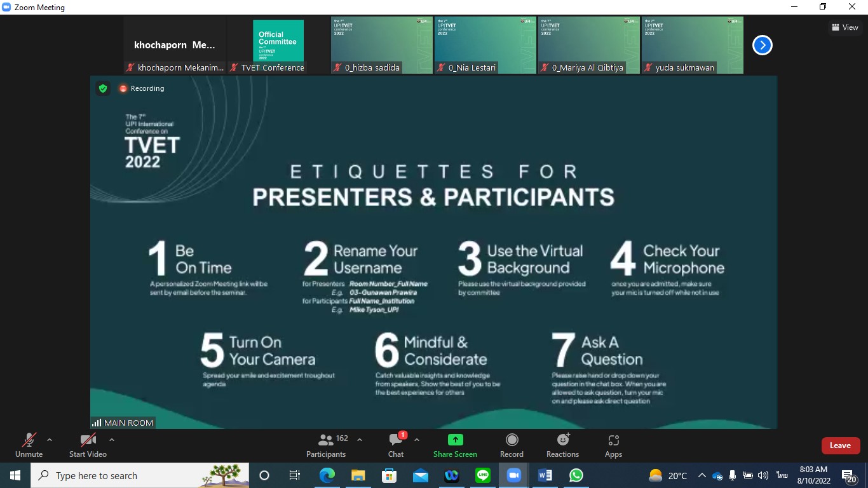Screen dimensions: 868x488
Task: Click the green encryption shield icon
Action: pos(103,88)
